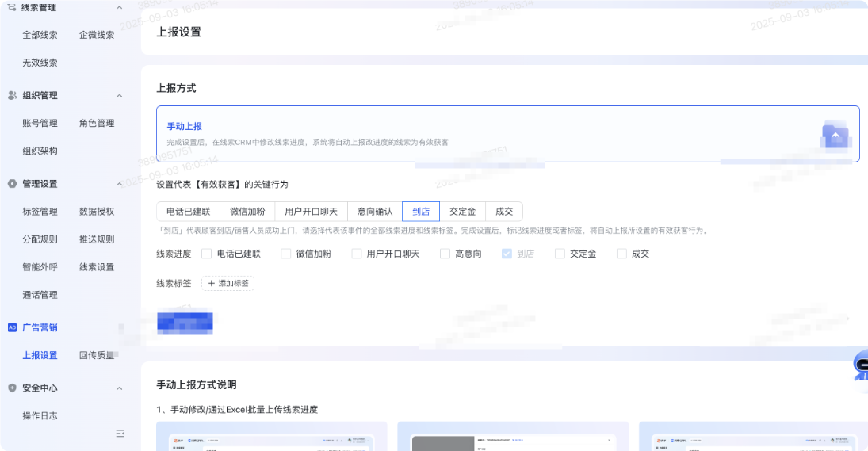This screenshot has height=451, width=868.
Task: Click the 广告营销 AD icon
Action: click(x=12, y=327)
